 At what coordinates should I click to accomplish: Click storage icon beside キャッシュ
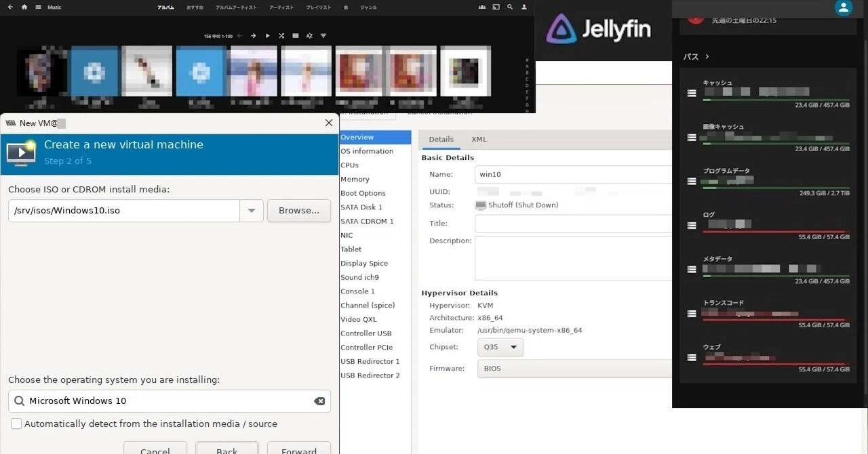[692, 94]
